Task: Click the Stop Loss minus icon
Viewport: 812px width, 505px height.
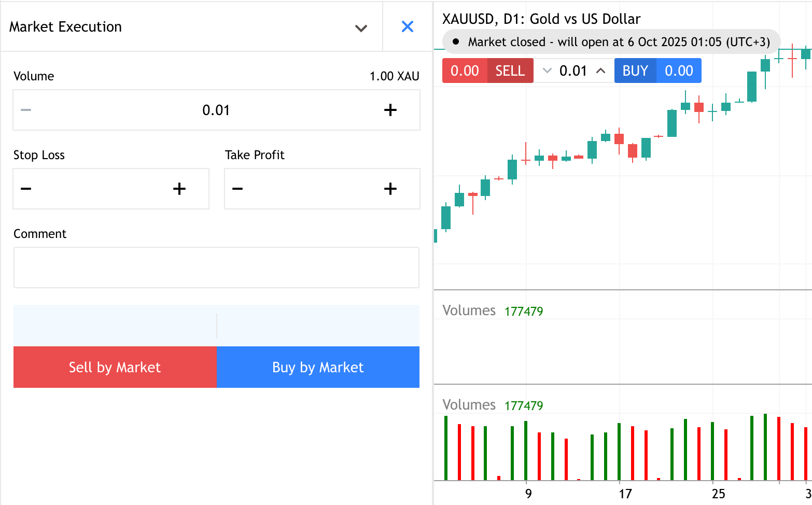Action: 25,189
